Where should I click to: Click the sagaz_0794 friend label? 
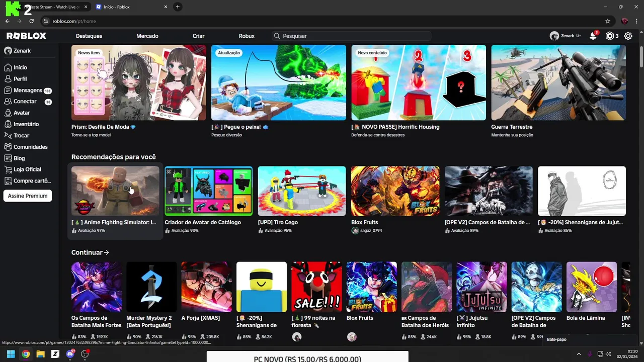(x=371, y=231)
